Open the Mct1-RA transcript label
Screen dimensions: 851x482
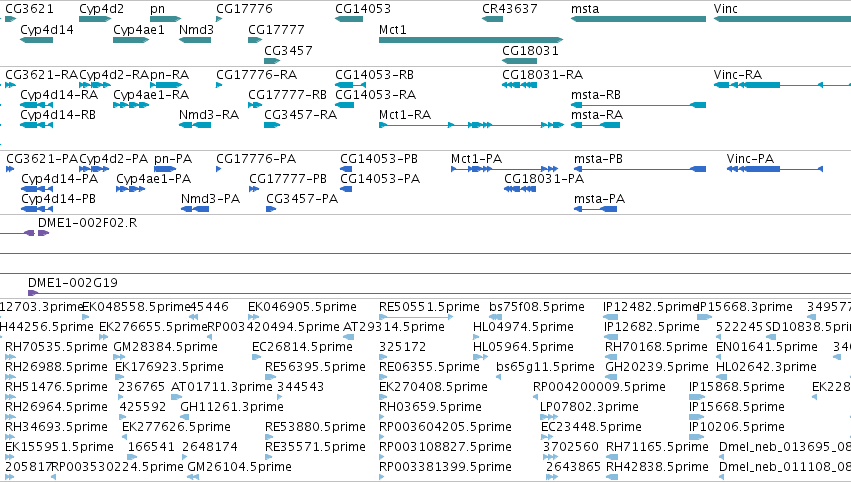(405, 115)
